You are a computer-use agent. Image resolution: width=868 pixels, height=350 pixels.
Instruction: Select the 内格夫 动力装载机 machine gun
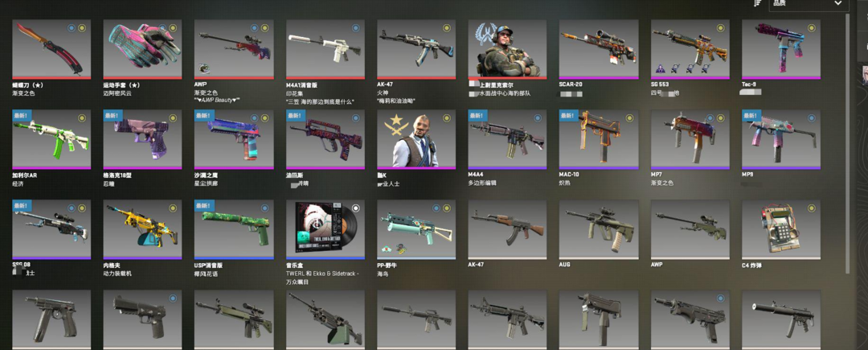click(142, 230)
